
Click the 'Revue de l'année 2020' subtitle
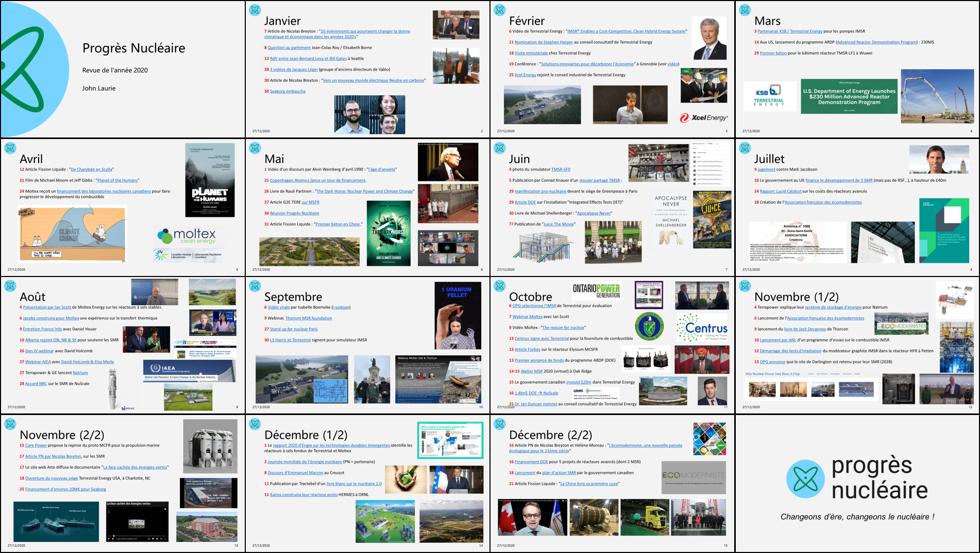pos(115,71)
